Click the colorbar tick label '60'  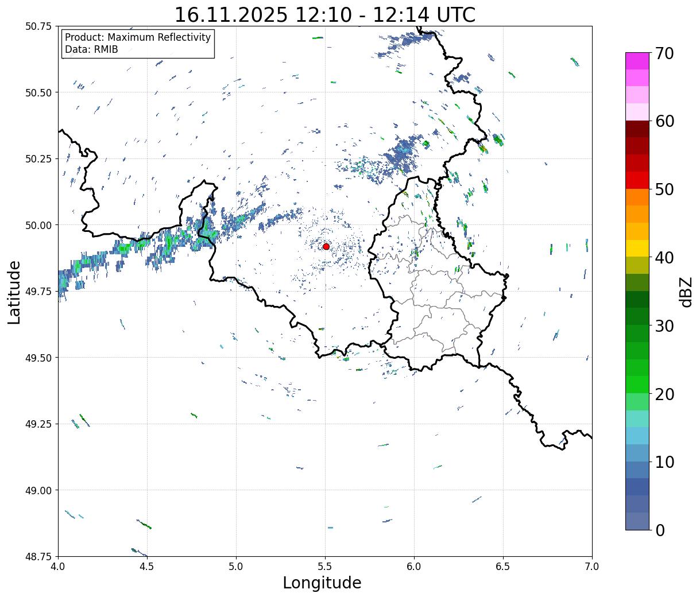(x=665, y=121)
